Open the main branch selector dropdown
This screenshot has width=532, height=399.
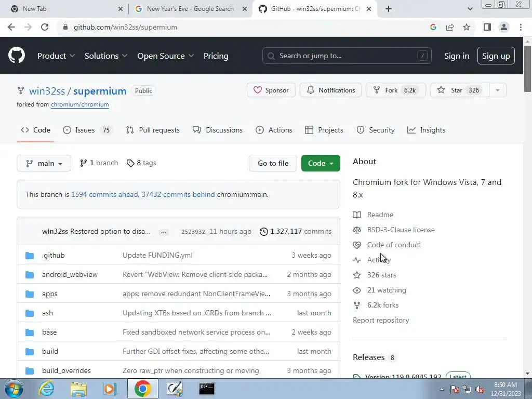[44, 163]
